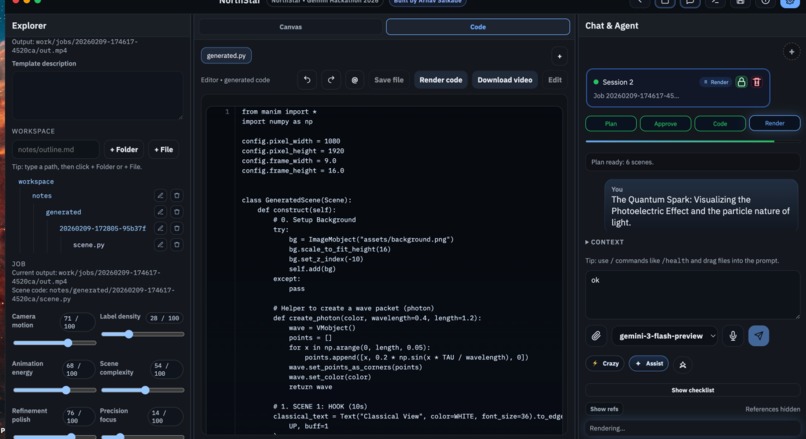Rename the notes folder with pencil icon
This screenshot has width=806, height=439.
click(x=160, y=196)
